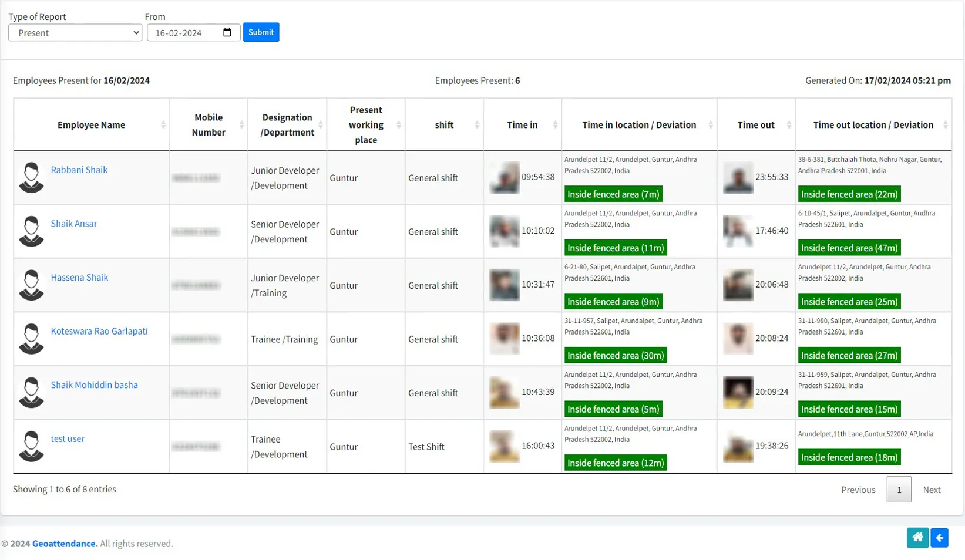This screenshot has width=965, height=560.
Task: Sort by Time in column arrows
Action: tap(554, 125)
